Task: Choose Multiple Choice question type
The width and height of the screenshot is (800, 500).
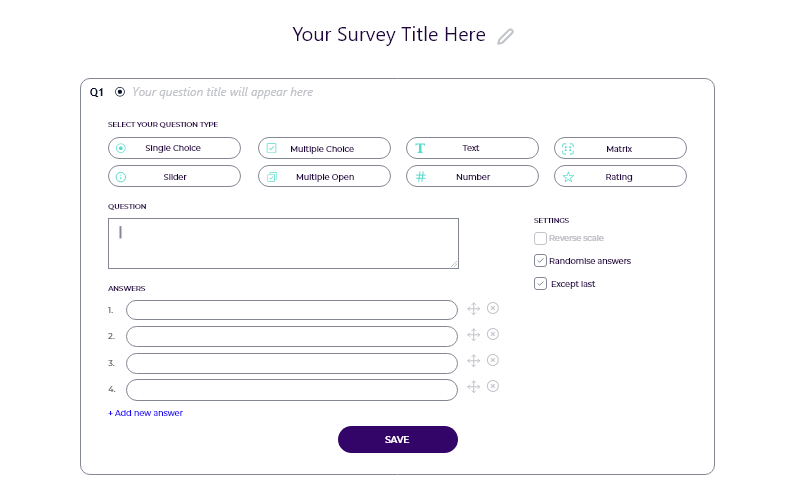Action: pyautogui.click(x=324, y=148)
